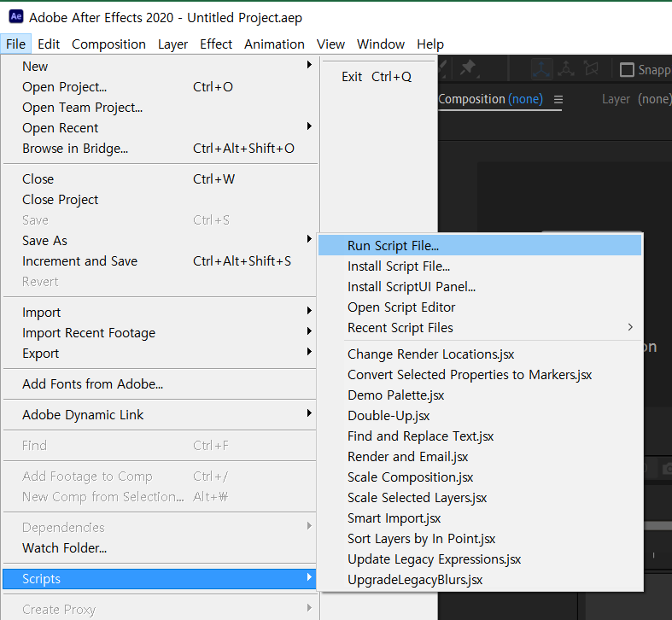Select Browse in Bridge...

(160, 149)
